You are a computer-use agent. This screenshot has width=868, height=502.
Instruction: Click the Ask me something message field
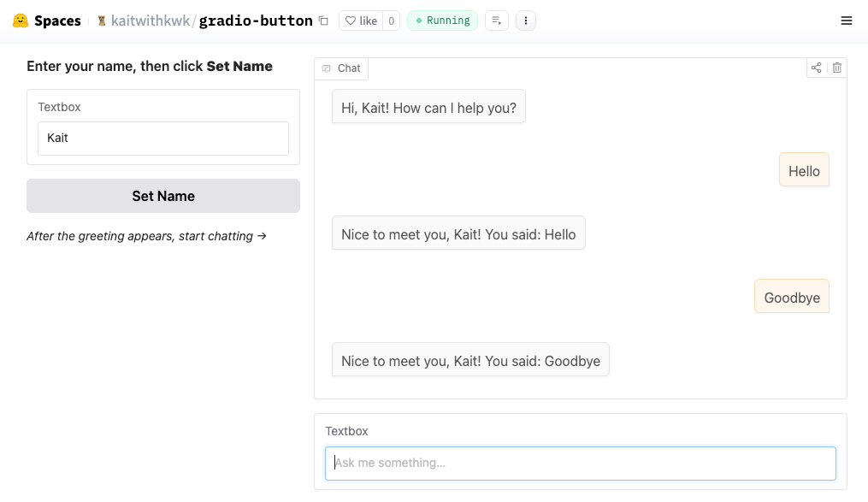[580, 463]
